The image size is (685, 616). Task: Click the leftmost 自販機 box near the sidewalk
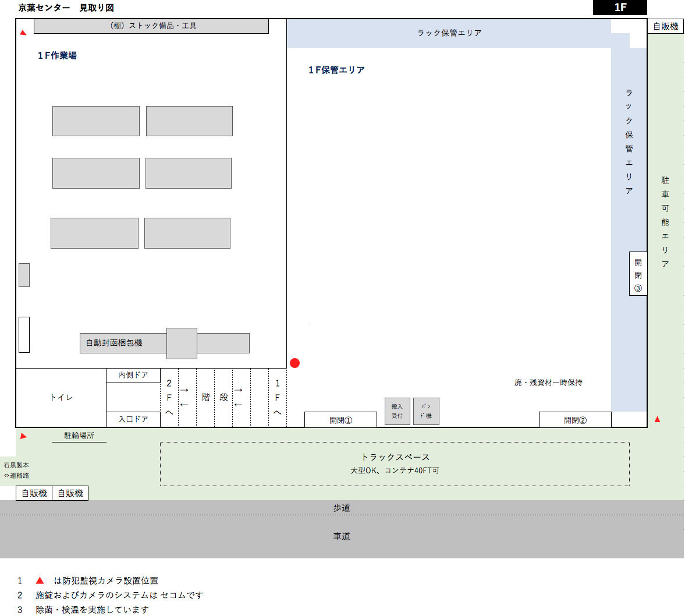(x=34, y=493)
